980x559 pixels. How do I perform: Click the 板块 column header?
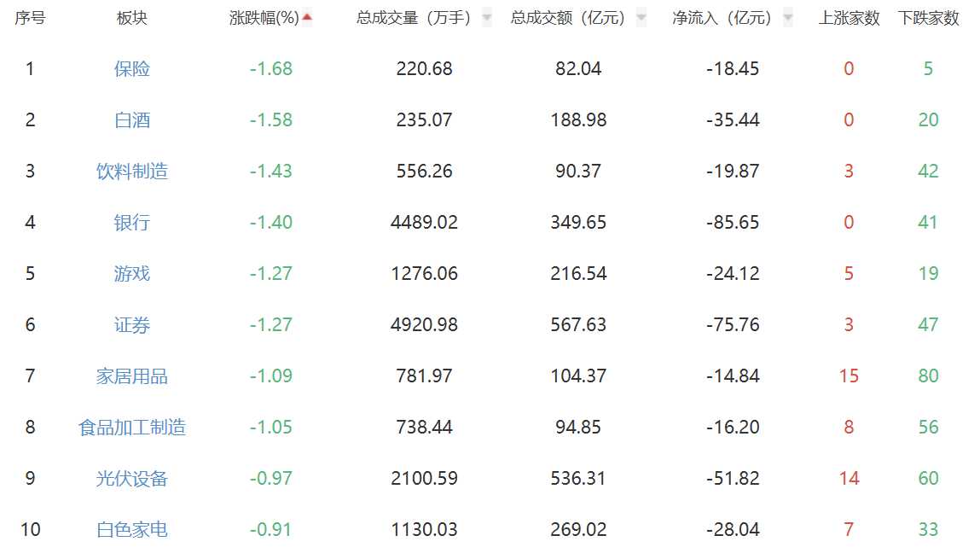[x=132, y=18]
